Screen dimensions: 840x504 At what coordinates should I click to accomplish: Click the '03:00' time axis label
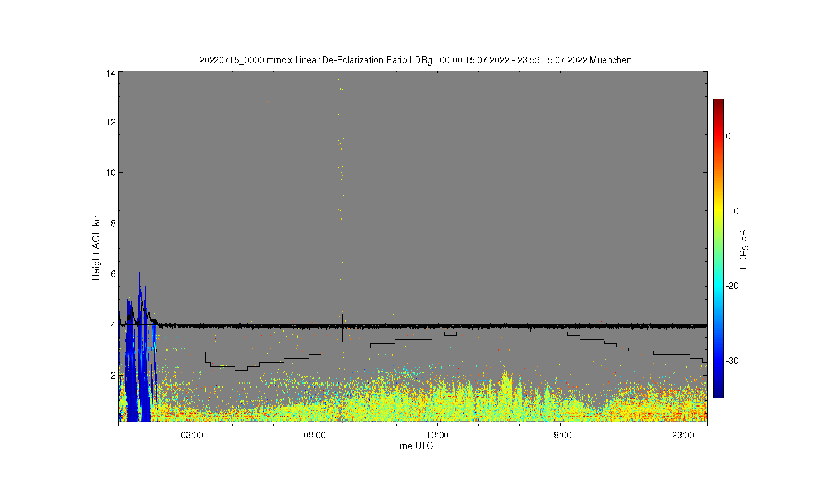pyautogui.click(x=192, y=436)
